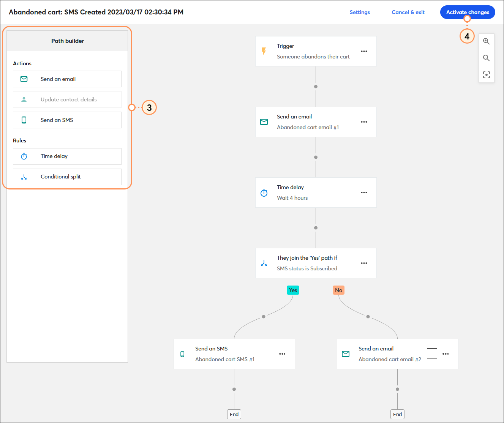This screenshot has width=504, height=423.
Task: Open options for Abandoned cart email #1
Action: pyautogui.click(x=364, y=122)
